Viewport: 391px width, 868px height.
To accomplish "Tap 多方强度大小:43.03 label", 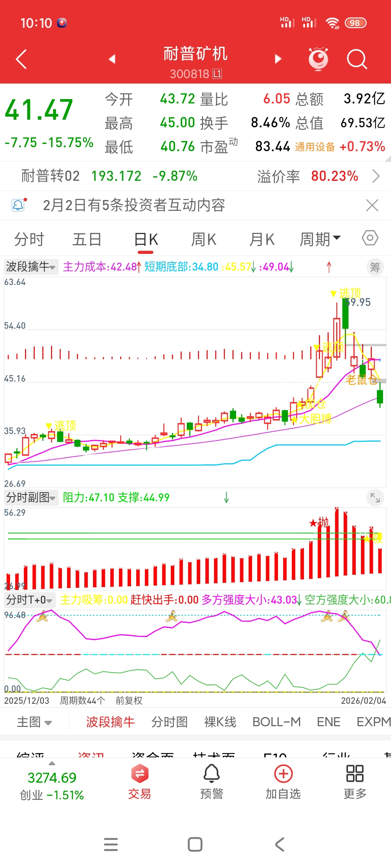I will [249, 600].
